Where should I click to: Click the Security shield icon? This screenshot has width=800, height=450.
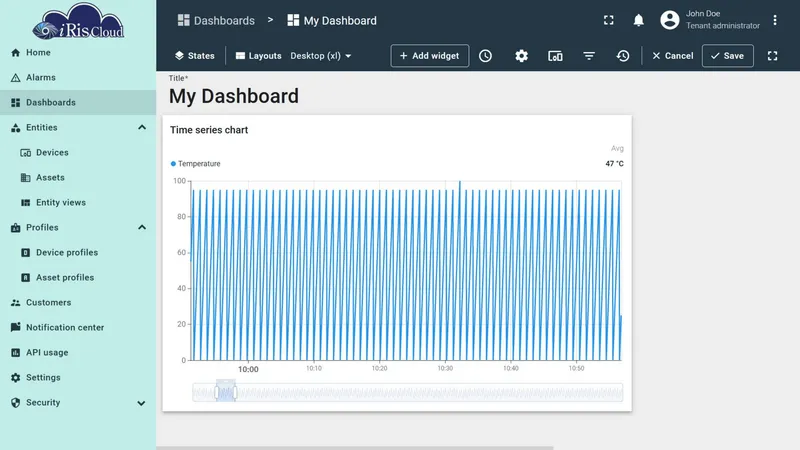point(16,403)
